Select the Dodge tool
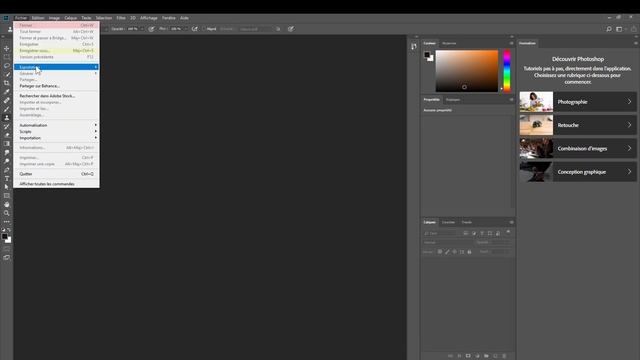This screenshot has height=360, width=640. pyautogui.click(x=7, y=161)
